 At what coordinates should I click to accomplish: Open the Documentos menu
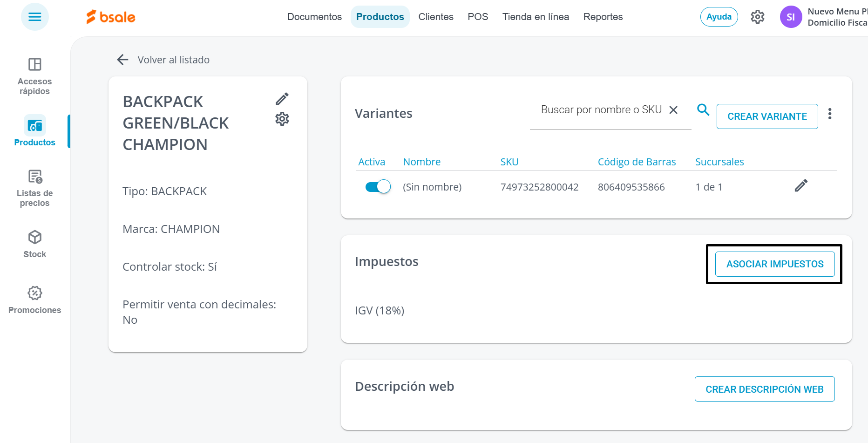pyautogui.click(x=314, y=17)
